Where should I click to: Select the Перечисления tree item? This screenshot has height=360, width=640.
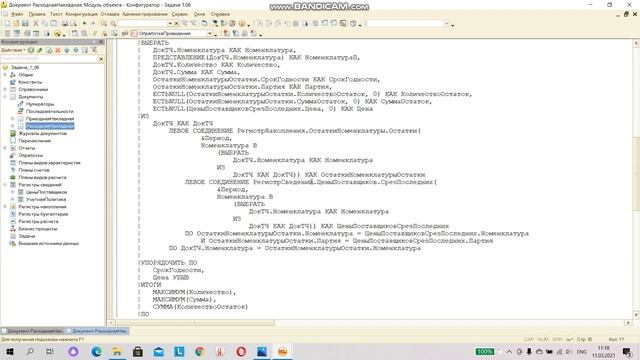[x=35, y=141]
